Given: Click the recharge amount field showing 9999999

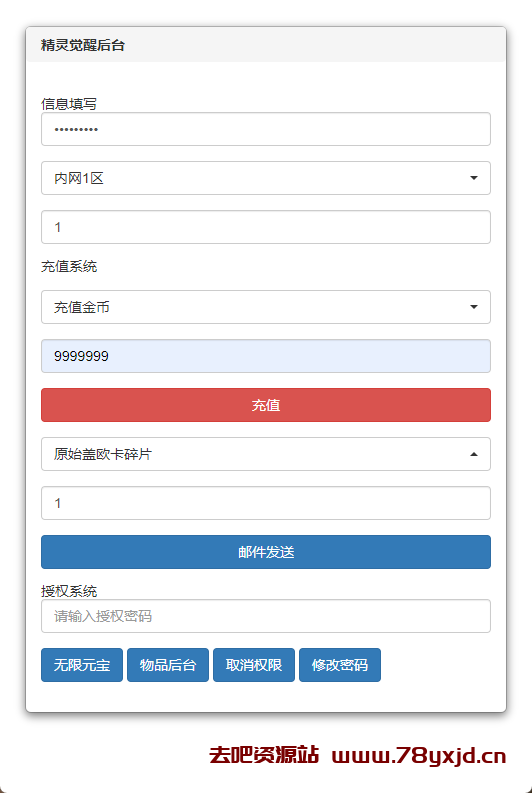Looking at the screenshot, I should (265, 356).
